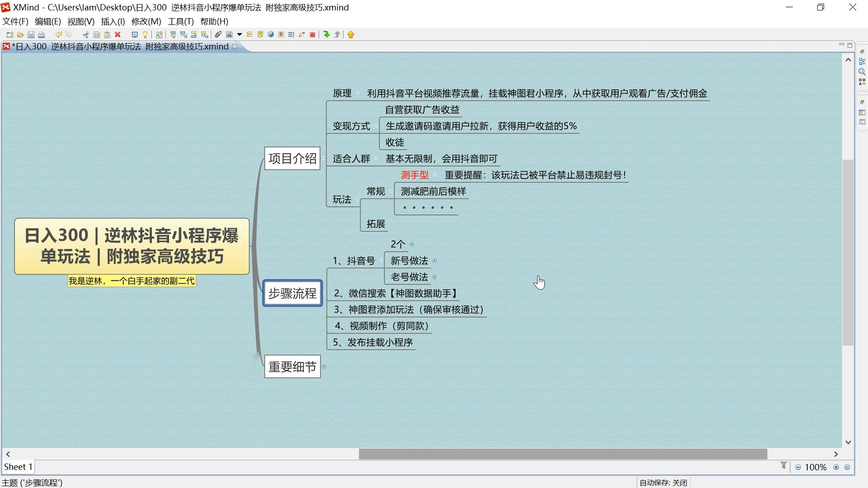Return to center topic with the home arrow

(x=351, y=34)
